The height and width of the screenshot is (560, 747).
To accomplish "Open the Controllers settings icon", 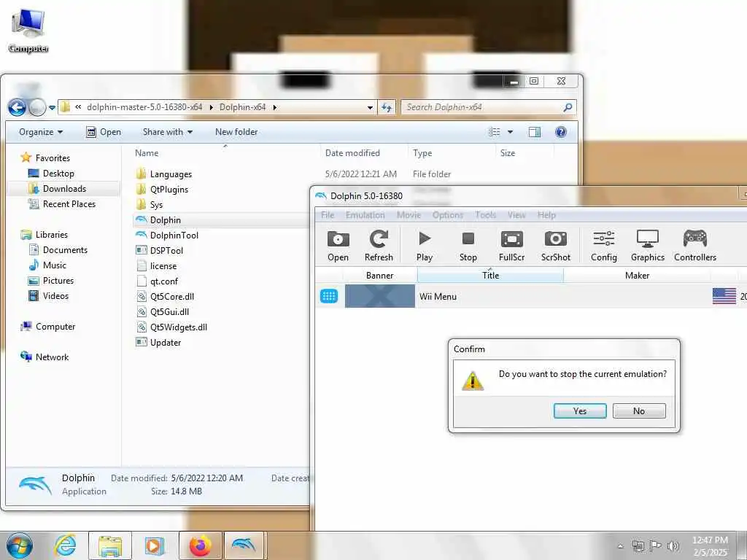I will coord(695,245).
